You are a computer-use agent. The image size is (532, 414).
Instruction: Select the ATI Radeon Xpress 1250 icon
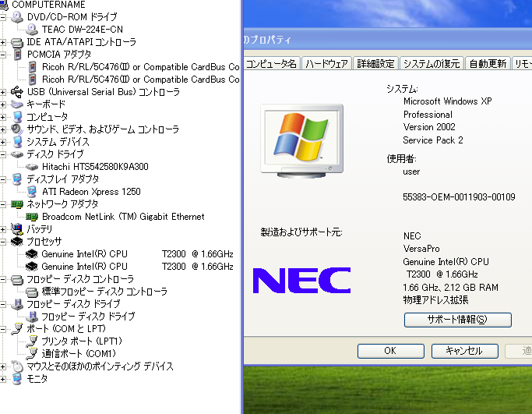32,192
